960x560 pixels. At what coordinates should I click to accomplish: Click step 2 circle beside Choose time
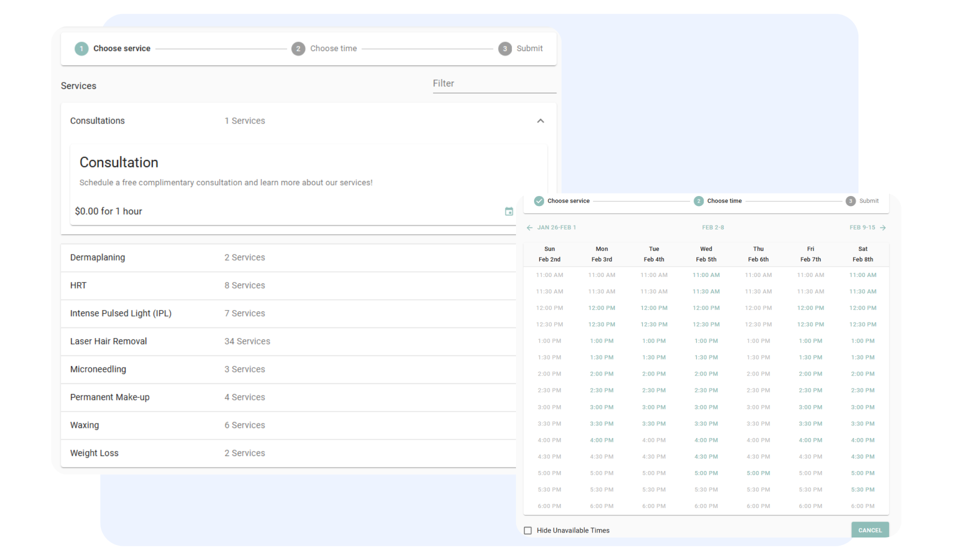pyautogui.click(x=298, y=48)
